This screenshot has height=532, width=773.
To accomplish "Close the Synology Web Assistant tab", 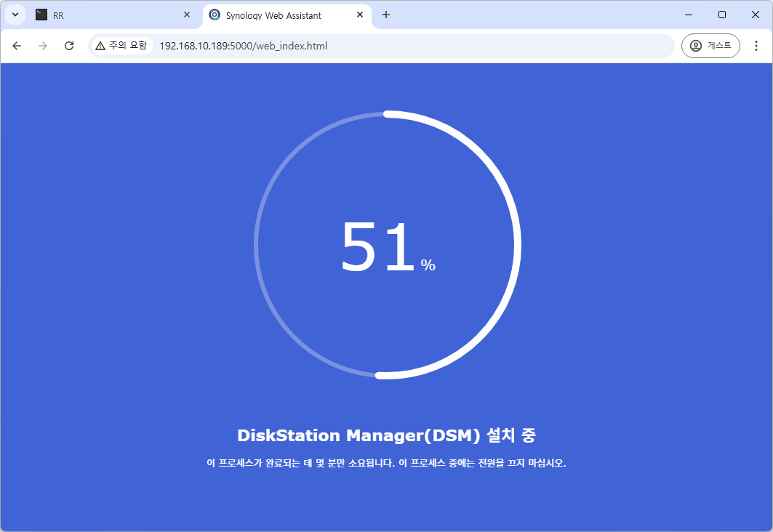I will click(x=360, y=15).
